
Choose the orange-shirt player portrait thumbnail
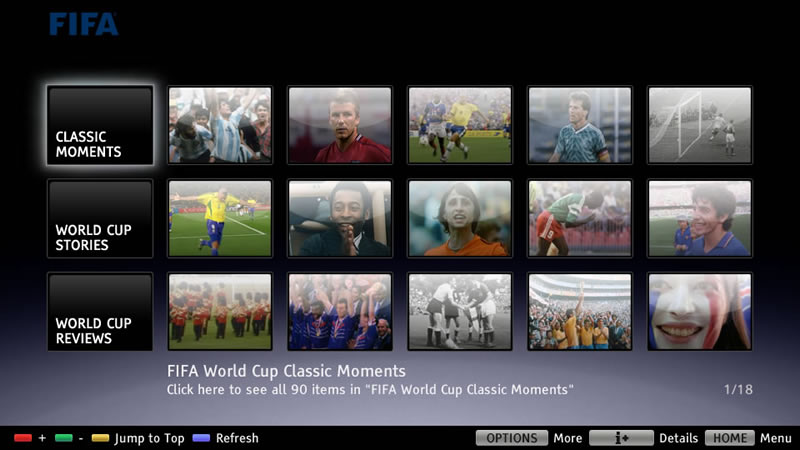[x=460, y=219]
